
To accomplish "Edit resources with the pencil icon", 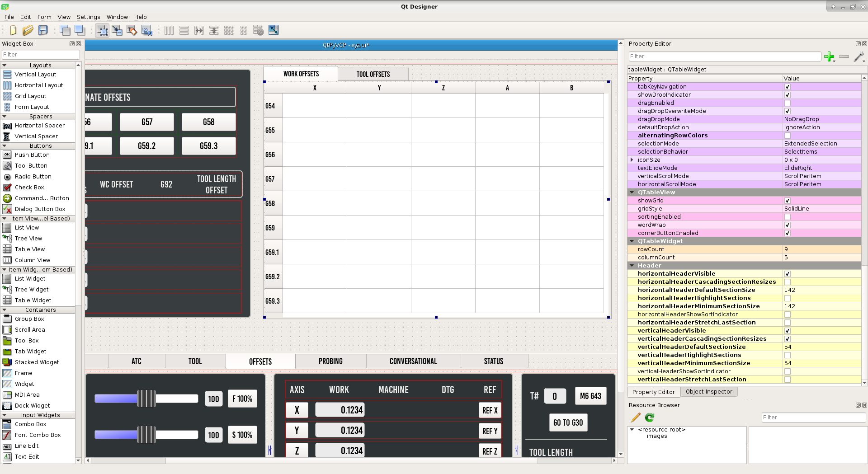I will 636,418.
